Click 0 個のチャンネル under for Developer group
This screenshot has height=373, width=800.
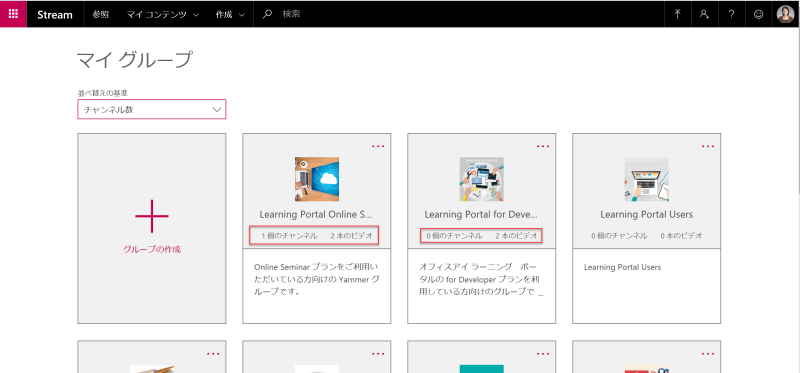(454, 236)
